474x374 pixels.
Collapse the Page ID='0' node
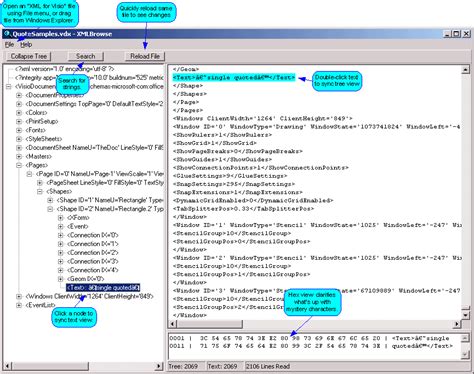click(29, 174)
